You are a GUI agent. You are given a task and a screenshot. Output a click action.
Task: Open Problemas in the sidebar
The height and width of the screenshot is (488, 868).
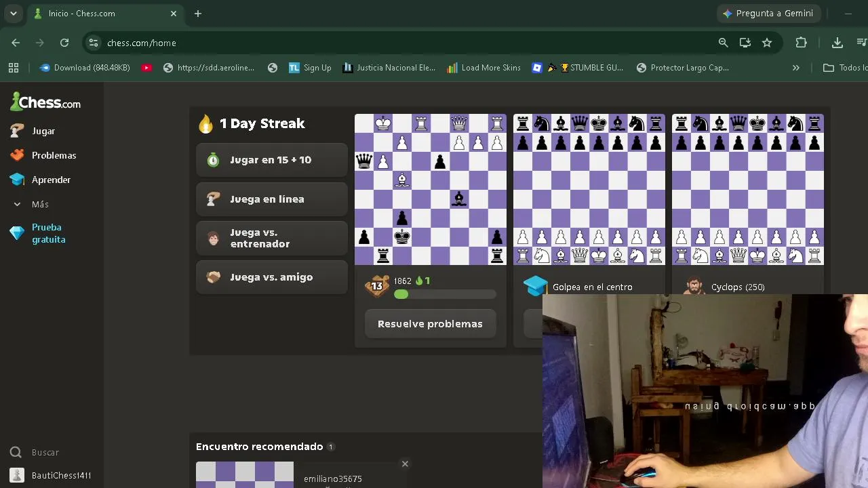click(54, 155)
